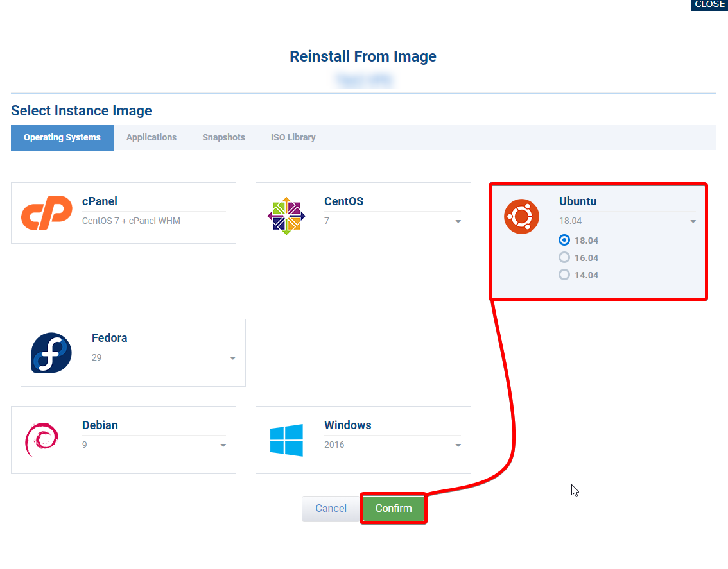Select the Ubuntu logo icon

521,216
